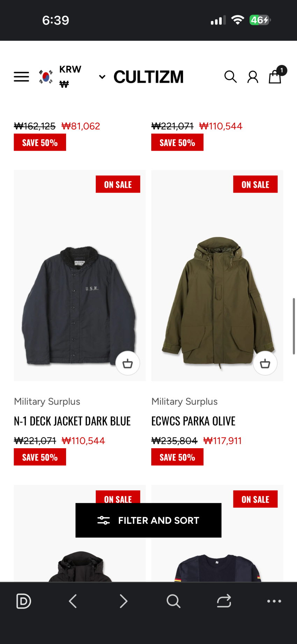Viewport: 297px width, 644px height.
Task: Go back using browser back arrow
Action: pyautogui.click(x=73, y=601)
